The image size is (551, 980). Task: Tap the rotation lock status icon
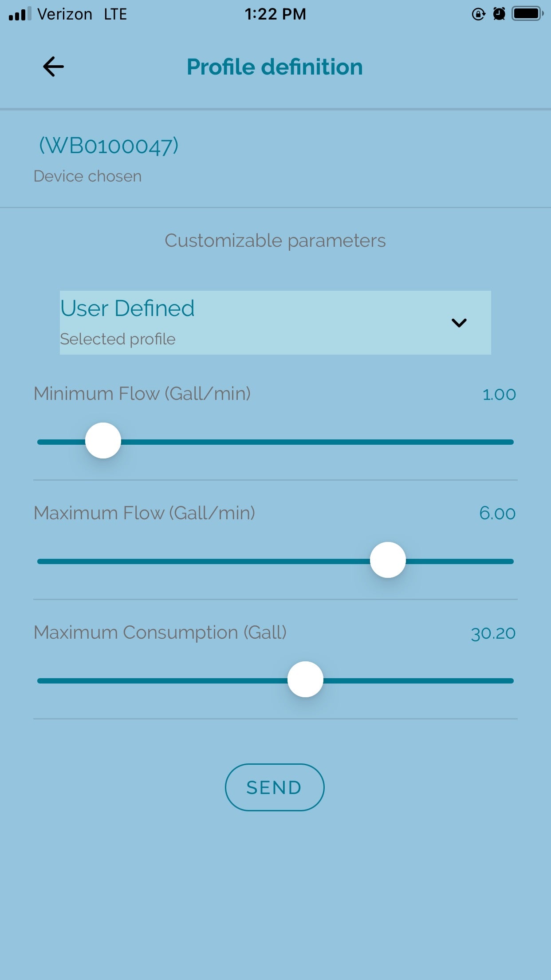coord(478,14)
